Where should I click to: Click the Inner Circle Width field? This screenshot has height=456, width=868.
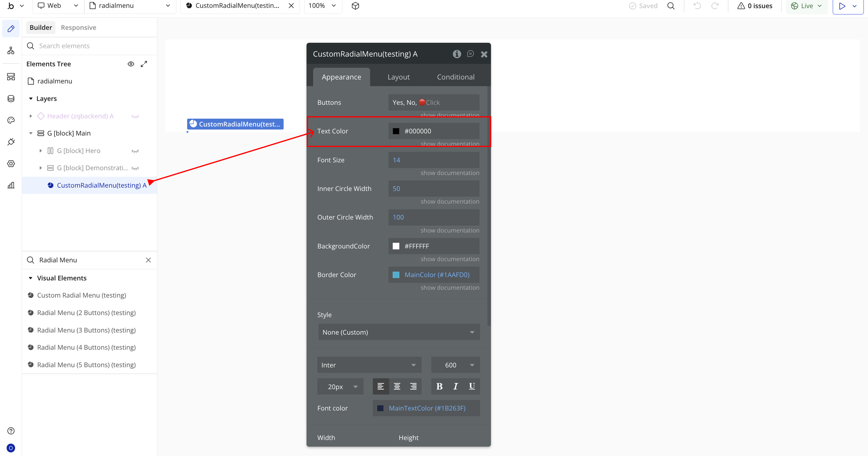tap(433, 189)
